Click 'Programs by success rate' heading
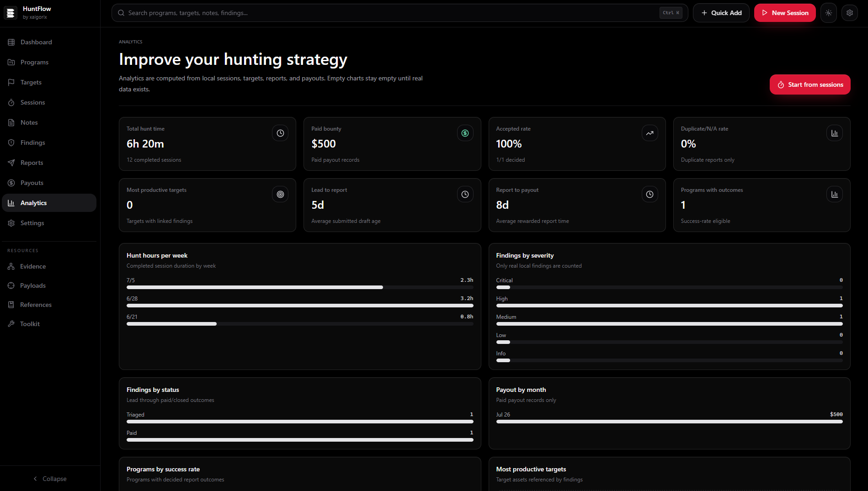Viewport: 868px width, 491px height. tap(163, 469)
